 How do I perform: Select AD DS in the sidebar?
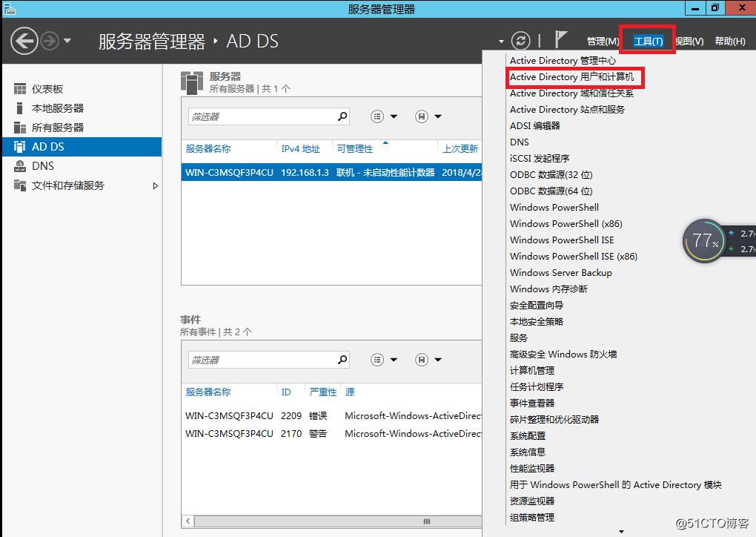click(x=82, y=147)
